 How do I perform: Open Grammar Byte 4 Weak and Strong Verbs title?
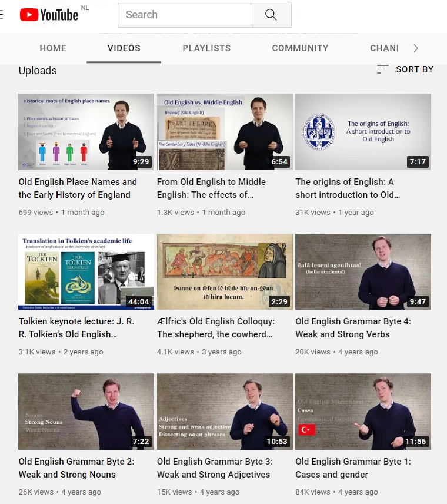(353, 328)
